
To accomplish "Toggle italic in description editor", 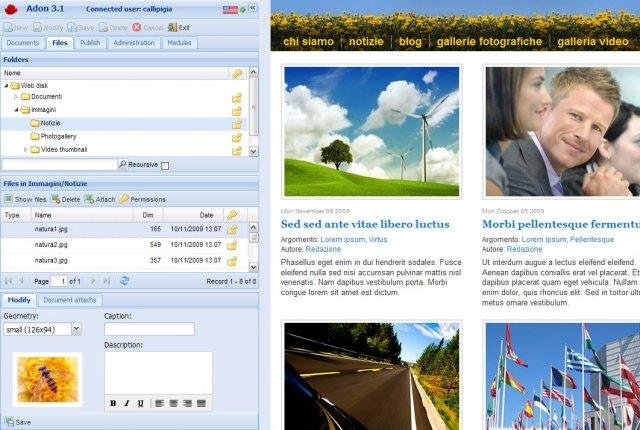I will 127,403.
